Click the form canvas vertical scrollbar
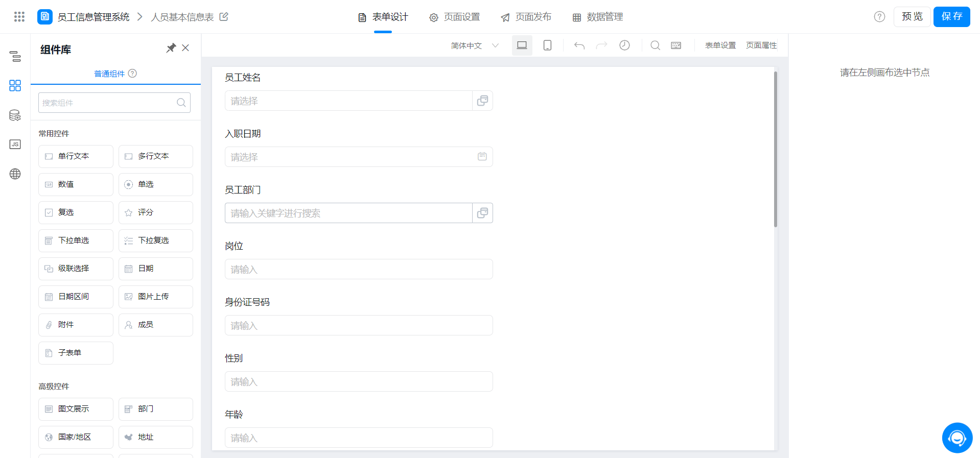Screen dimensions: 980x458 point(775,149)
